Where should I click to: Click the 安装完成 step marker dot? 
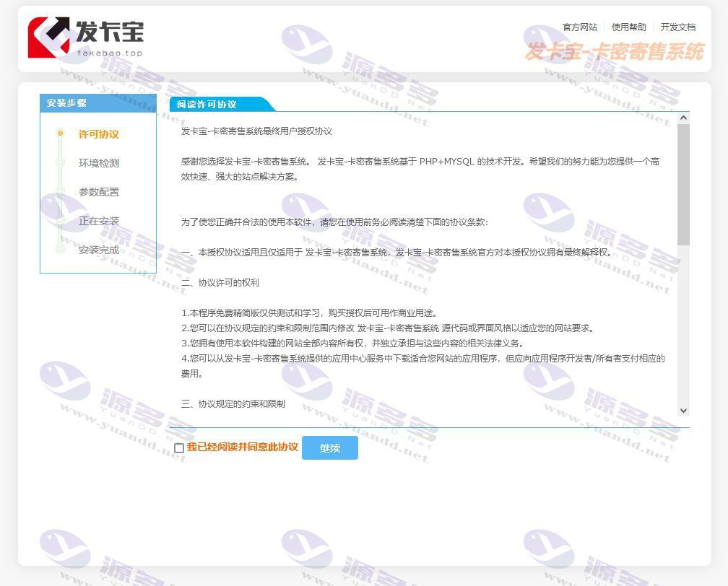tap(60, 249)
